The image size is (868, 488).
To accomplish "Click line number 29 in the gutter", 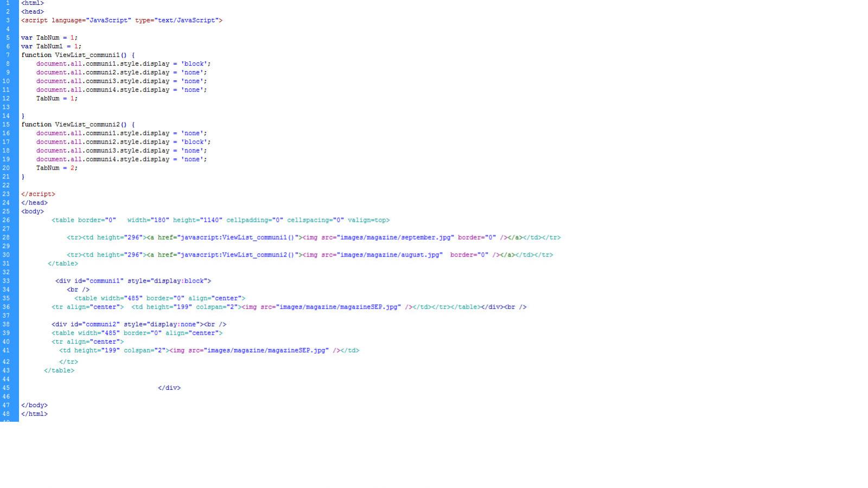I will 6,246.
